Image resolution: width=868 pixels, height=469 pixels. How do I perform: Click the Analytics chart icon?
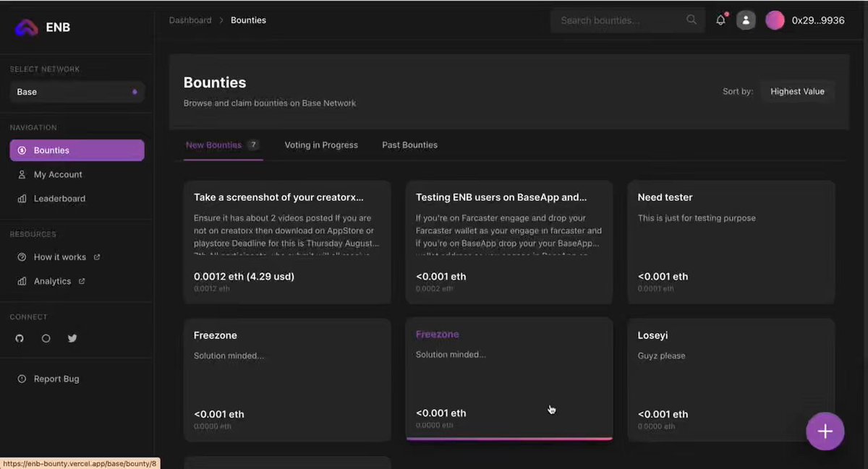click(x=22, y=281)
